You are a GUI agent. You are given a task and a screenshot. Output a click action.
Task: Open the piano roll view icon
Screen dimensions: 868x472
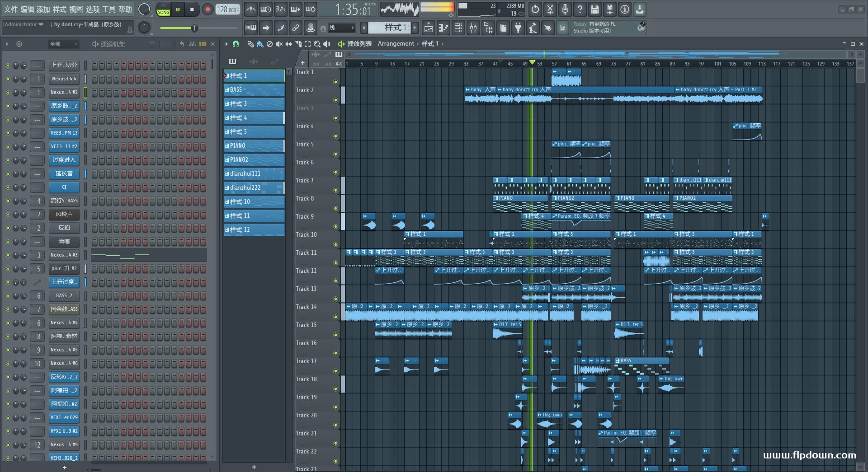pyautogui.click(x=443, y=28)
